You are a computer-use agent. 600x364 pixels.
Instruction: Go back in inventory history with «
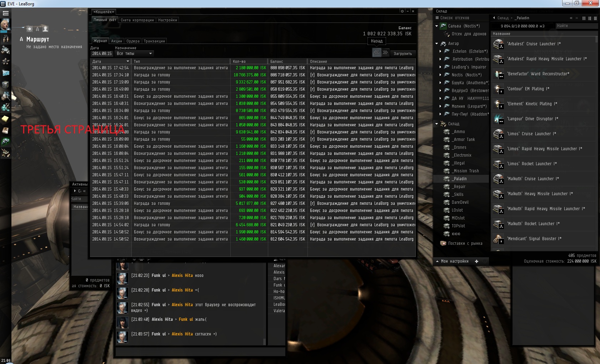click(x=571, y=18)
